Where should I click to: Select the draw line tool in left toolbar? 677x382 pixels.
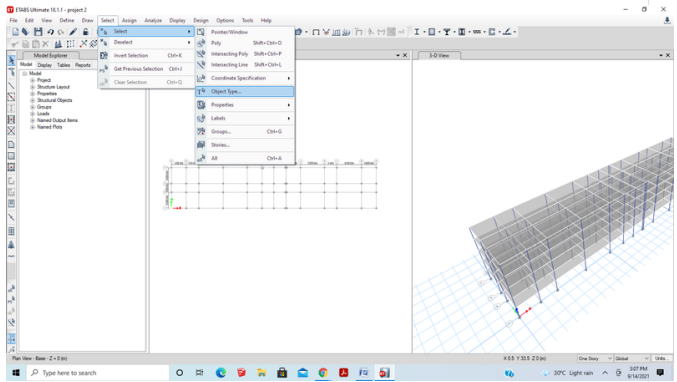coord(11,85)
